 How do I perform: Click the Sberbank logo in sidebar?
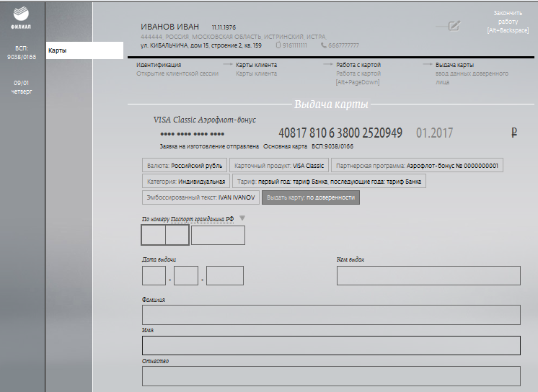coord(21,14)
